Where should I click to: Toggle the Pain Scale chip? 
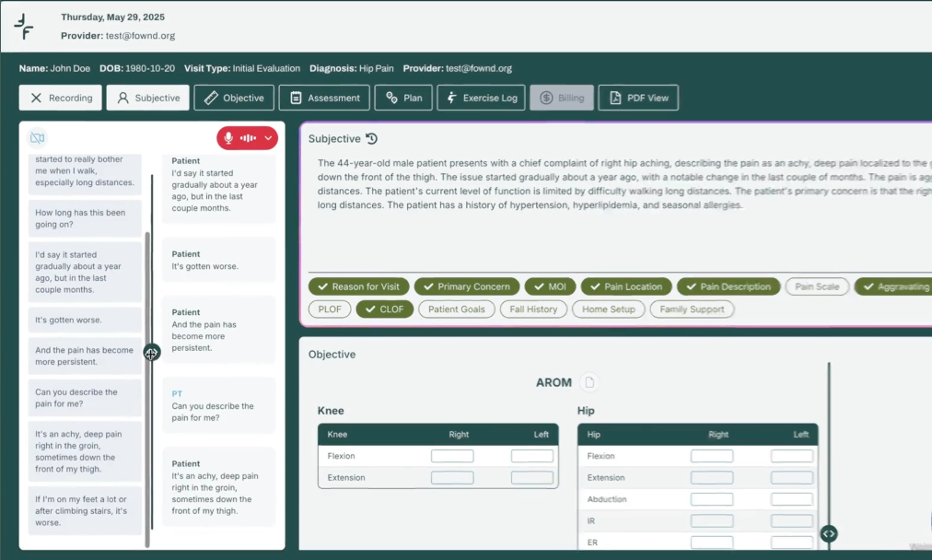click(x=817, y=286)
